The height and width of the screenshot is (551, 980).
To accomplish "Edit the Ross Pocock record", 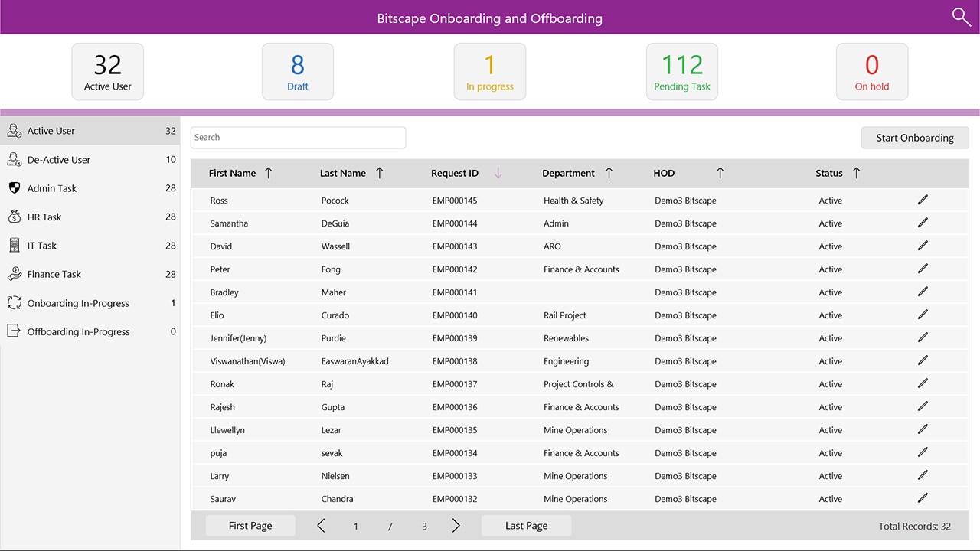I will (923, 200).
